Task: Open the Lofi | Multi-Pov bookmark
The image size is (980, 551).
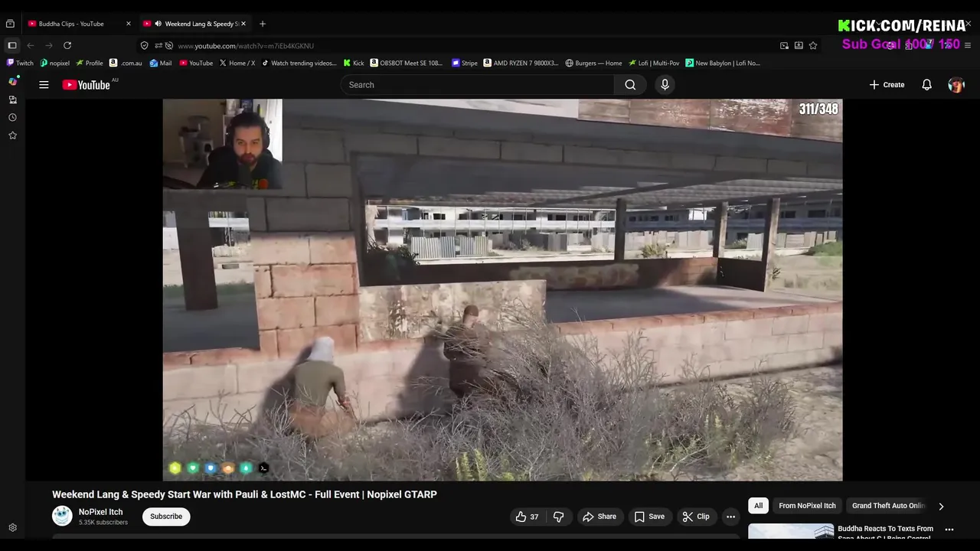Action: pyautogui.click(x=654, y=64)
